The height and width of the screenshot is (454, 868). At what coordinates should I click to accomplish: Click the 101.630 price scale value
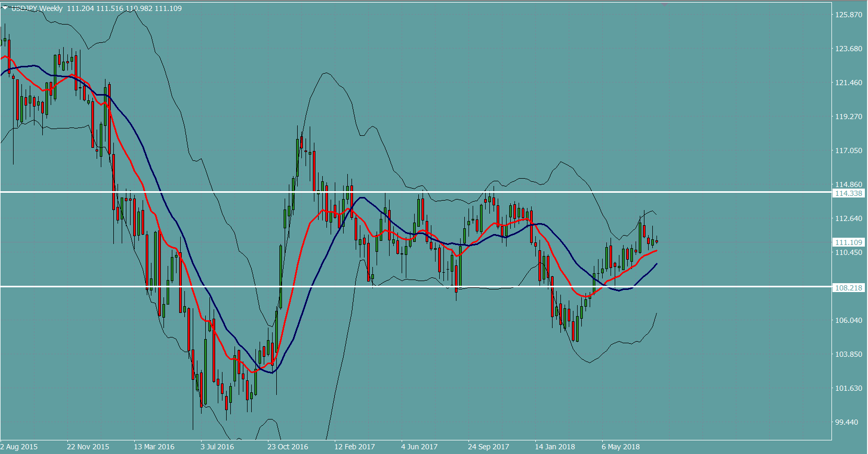849,388
